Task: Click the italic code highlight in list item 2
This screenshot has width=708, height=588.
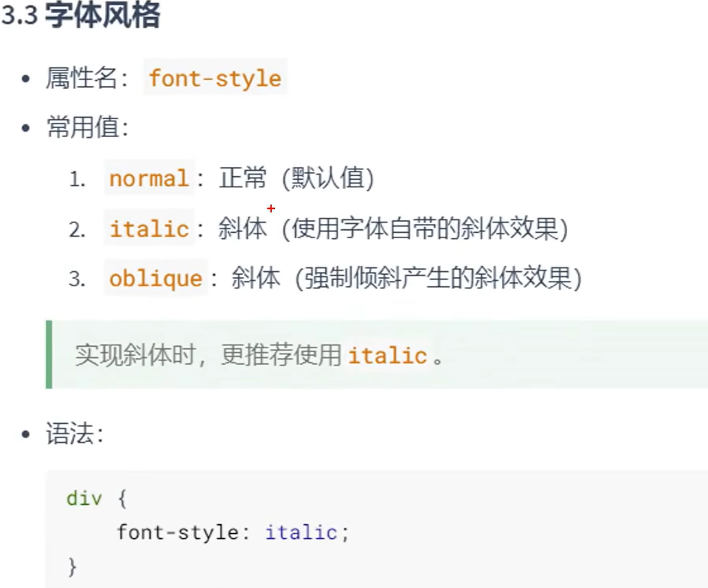Action: coord(148,228)
